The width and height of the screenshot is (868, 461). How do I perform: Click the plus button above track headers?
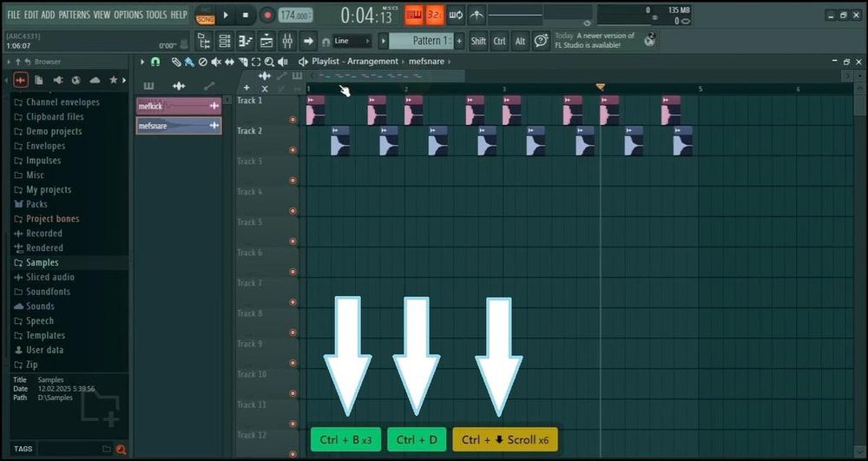point(247,88)
